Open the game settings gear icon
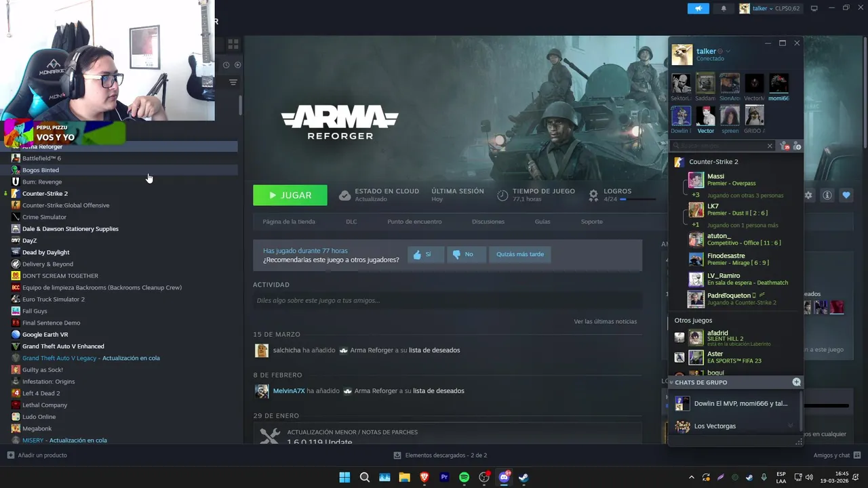Viewport: 868px width, 488px height. point(808,195)
